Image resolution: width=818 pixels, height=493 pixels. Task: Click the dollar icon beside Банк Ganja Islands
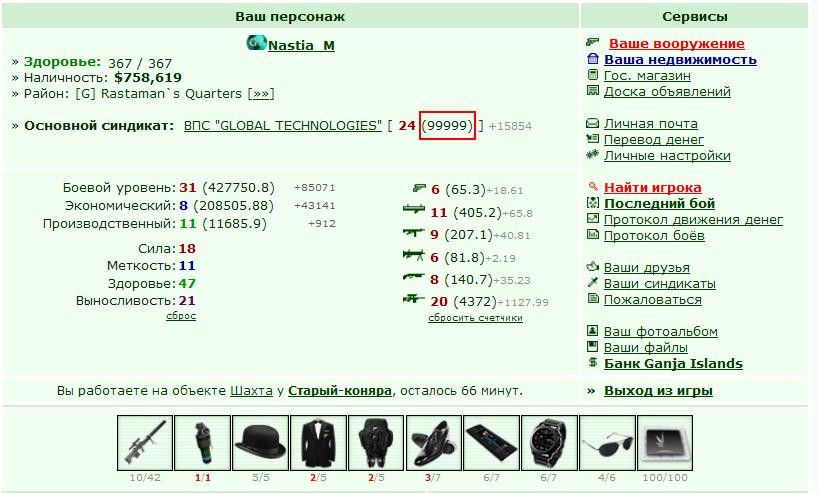coord(593,362)
